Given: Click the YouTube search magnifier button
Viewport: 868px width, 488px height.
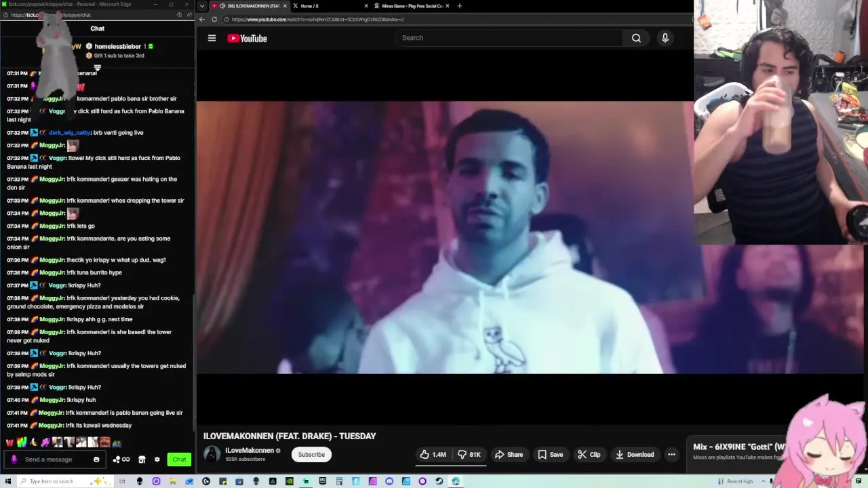Looking at the screenshot, I should (636, 38).
